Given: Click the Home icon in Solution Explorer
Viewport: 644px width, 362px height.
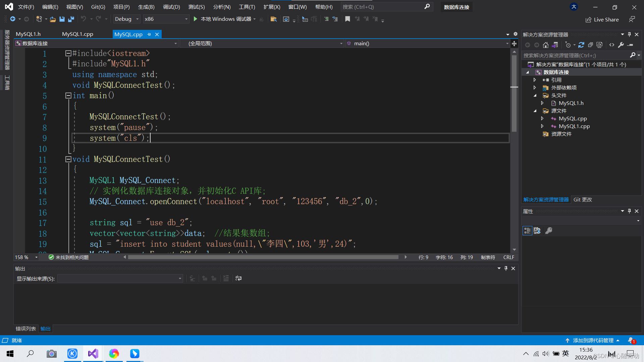Looking at the screenshot, I should click(546, 45).
